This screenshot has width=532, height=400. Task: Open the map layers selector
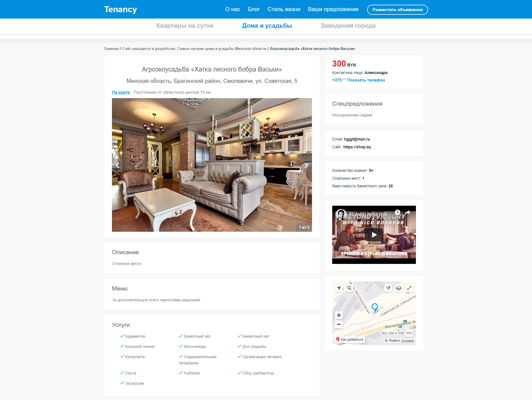pos(399,288)
